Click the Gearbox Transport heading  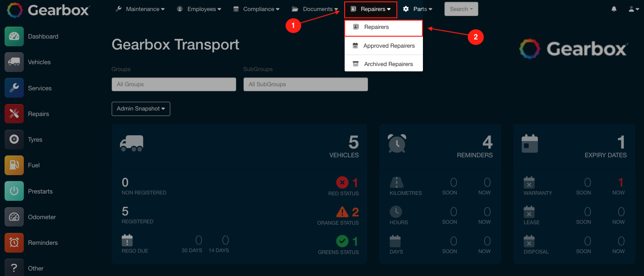[175, 44]
